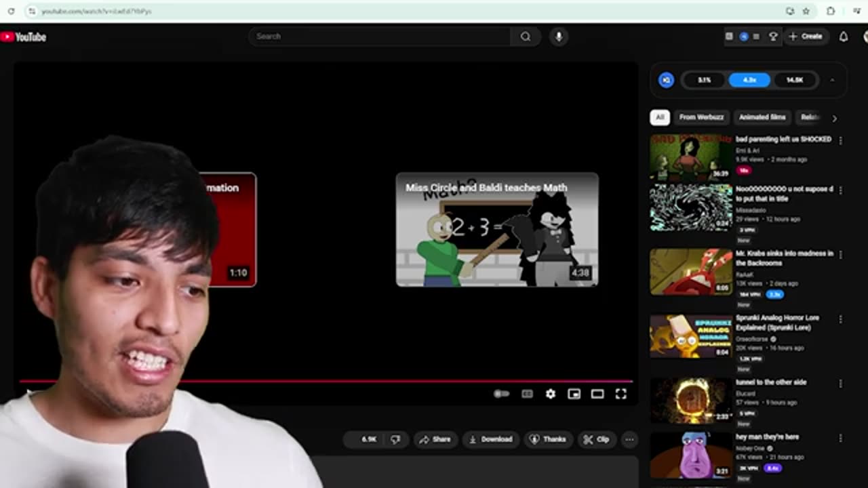Viewport: 868px width, 488px height.
Task: Click the browser address bar URL
Action: tap(96, 12)
